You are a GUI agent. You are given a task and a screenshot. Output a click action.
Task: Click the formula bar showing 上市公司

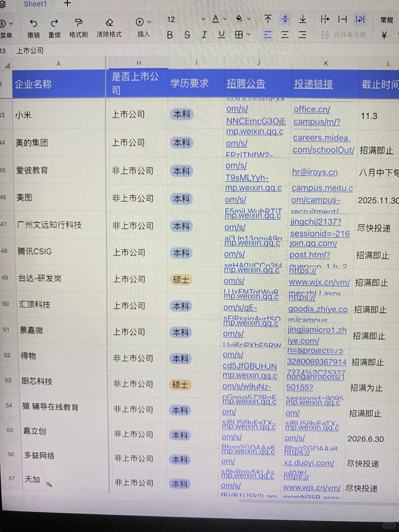(30, 51)
